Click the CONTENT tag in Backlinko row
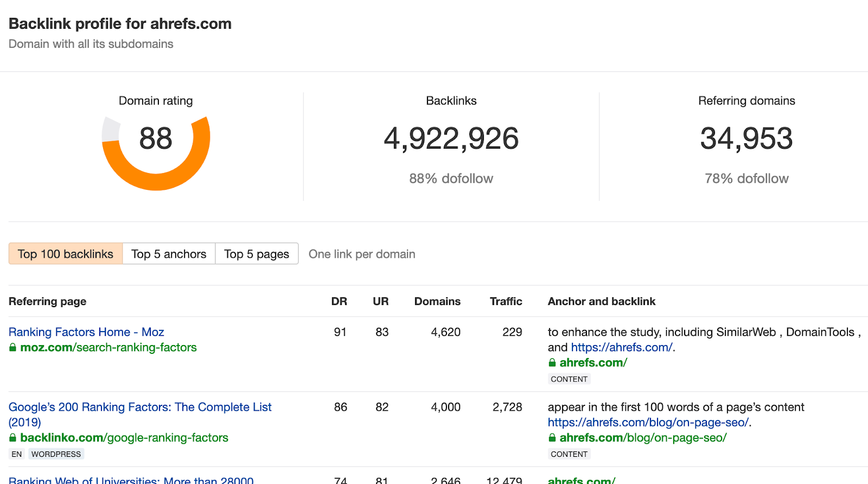The height and width of the screenshot is (484, 868). point(569,454)
